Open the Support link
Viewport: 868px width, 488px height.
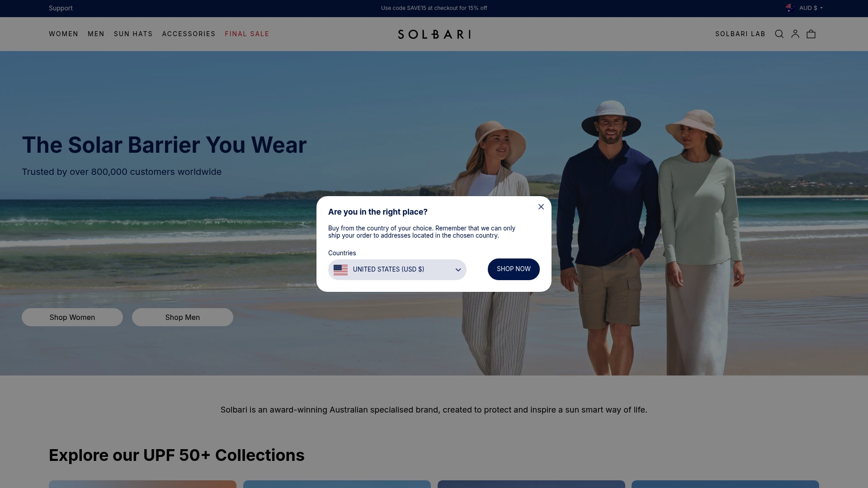[61, 8]
